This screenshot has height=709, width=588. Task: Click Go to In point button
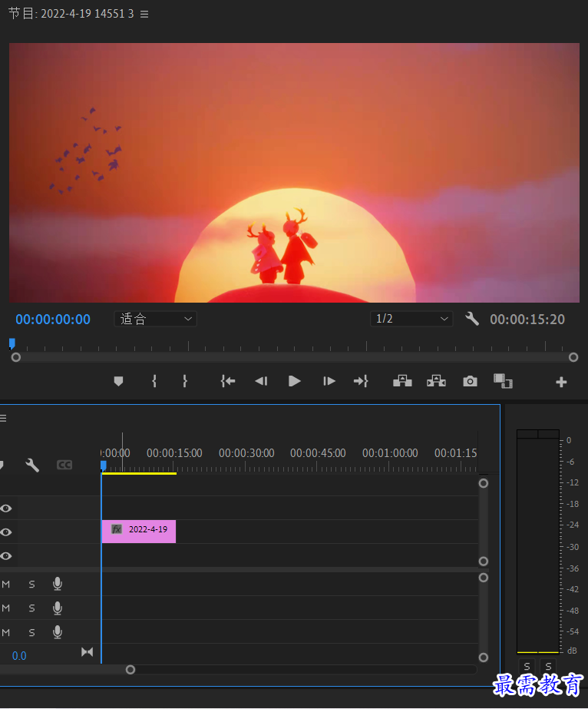228,381
